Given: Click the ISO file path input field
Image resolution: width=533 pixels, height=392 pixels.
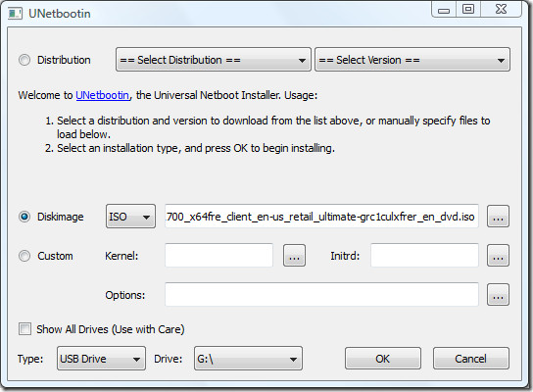Looking at the screenshot, I should [x=321, y=217].
